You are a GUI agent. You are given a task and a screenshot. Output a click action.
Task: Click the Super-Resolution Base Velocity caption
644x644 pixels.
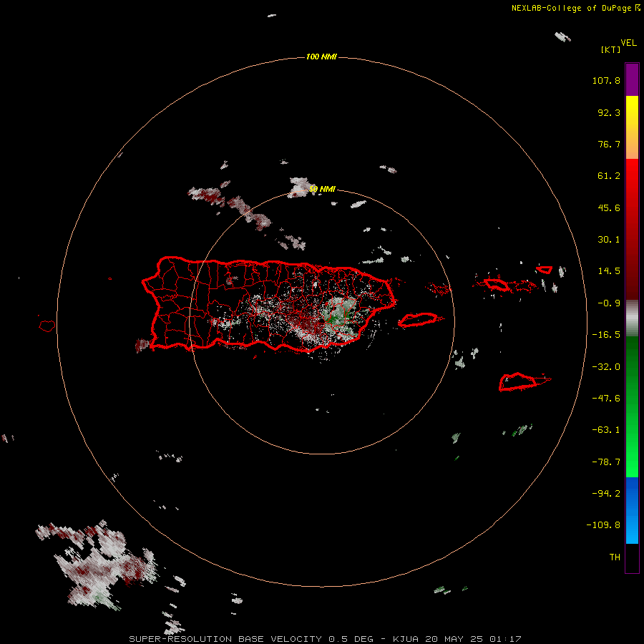[326, 639]
